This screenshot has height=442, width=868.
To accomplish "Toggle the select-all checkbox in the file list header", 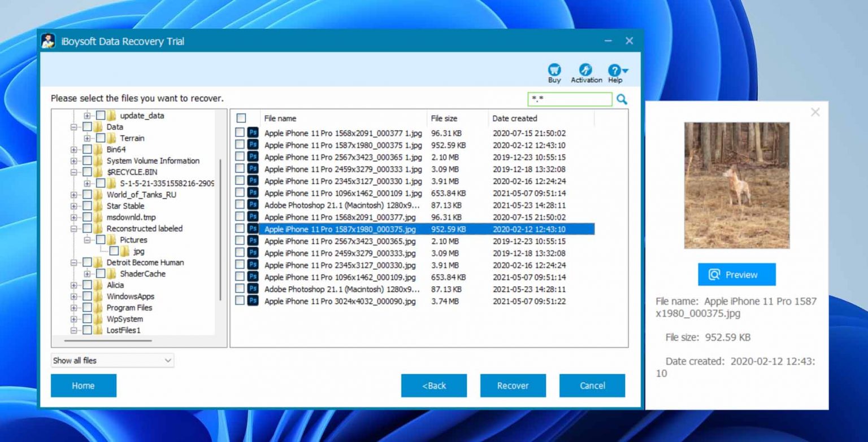I will coord(241,118).
